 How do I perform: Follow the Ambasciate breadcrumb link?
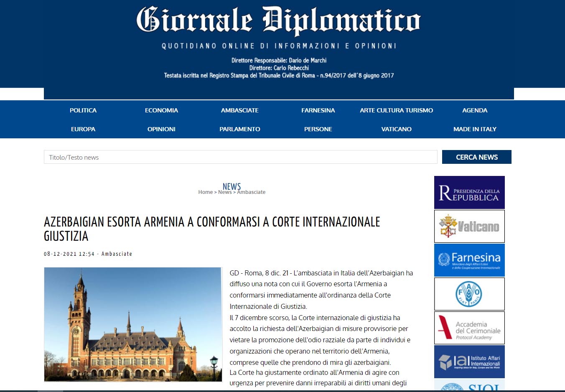[x=251, y=192]
